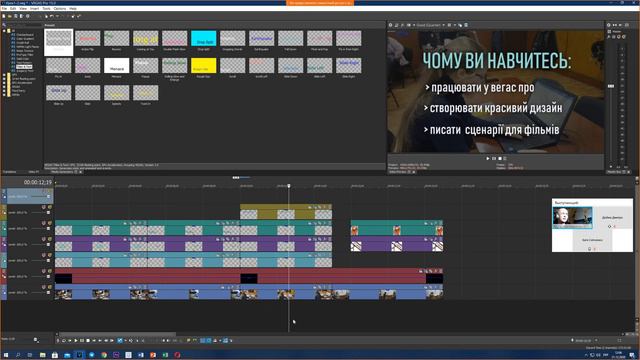This screenshot has width=640, height=360.
Task: Switch to the Video FX tab
Action: (x=34, y=172)
